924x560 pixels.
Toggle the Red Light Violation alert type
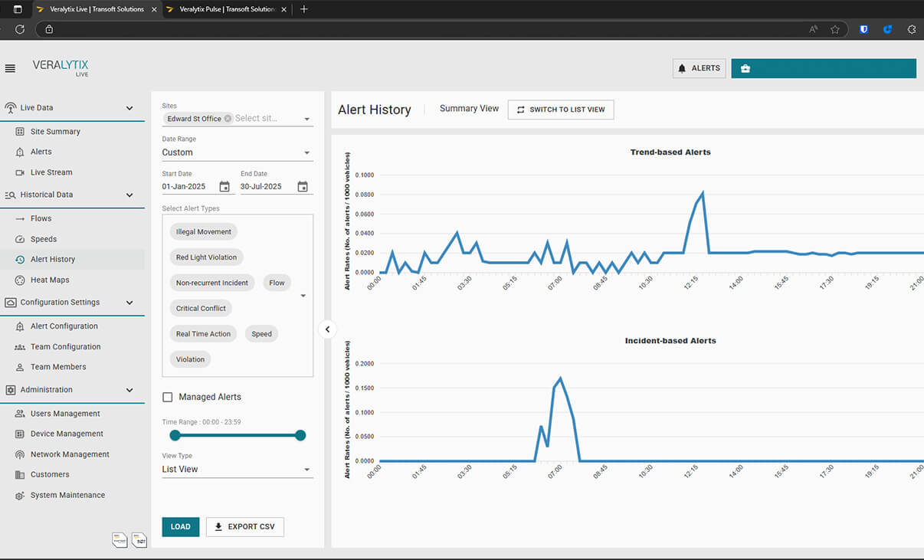coord(206,257)
